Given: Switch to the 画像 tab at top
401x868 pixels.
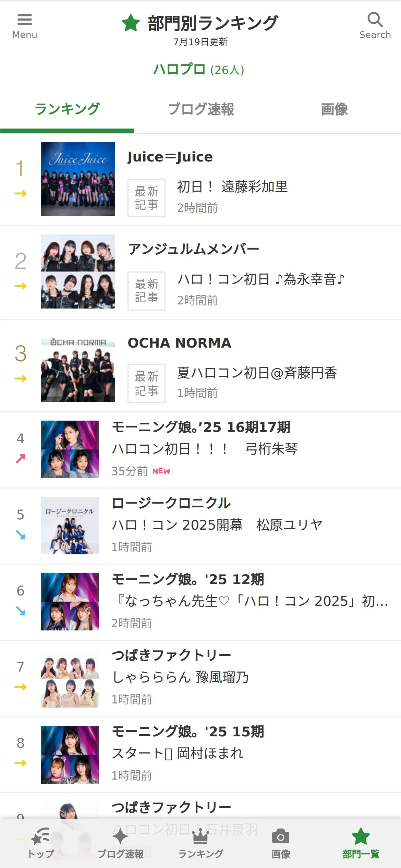Looking at the screenshot, I should point(334,109).
